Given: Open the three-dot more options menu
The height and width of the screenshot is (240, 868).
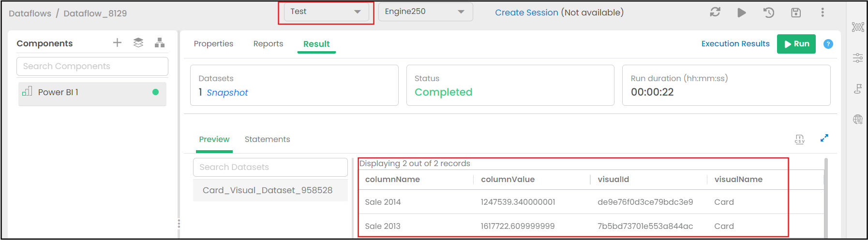Looking at the screenshot, I should 823,13.
